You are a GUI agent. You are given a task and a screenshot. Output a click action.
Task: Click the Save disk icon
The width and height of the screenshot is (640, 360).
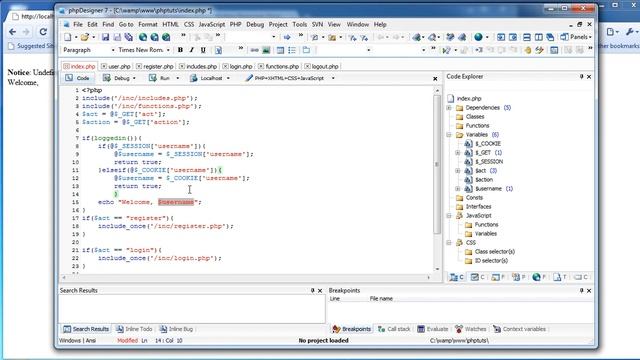105,37
